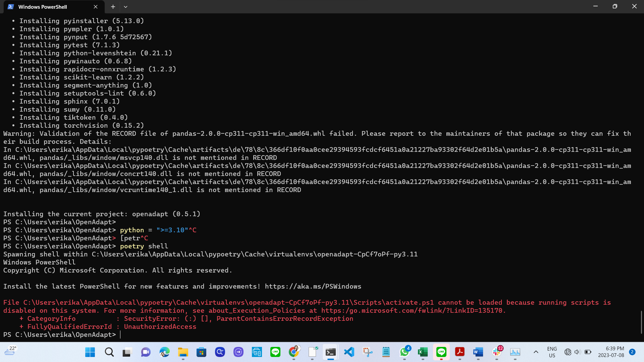The width and height of the screenshot is (644, 362).
Task: Launch Google Chrome from the taskbar
Action: pyautogui.click(x=294, y=352)
